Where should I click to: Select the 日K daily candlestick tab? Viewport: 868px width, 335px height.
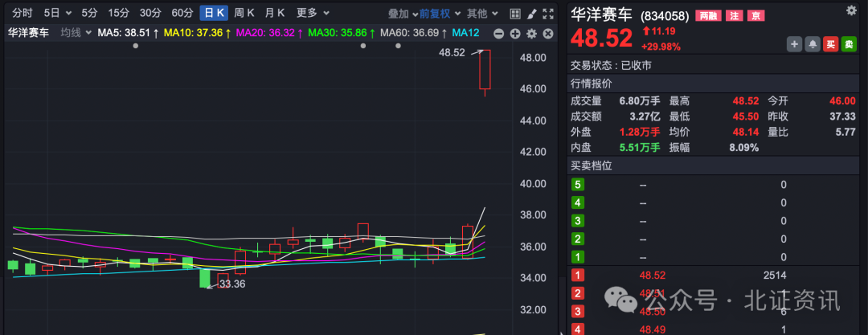(214, 13)
